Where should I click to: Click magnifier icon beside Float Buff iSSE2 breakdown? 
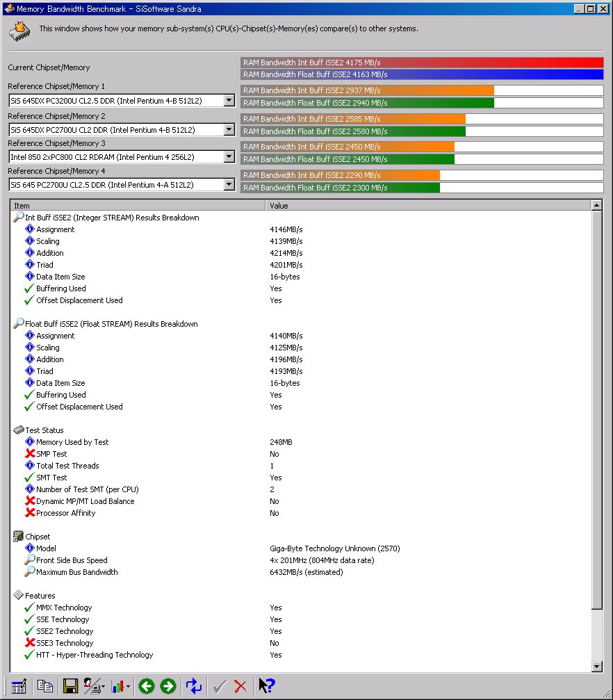point(18,323)
